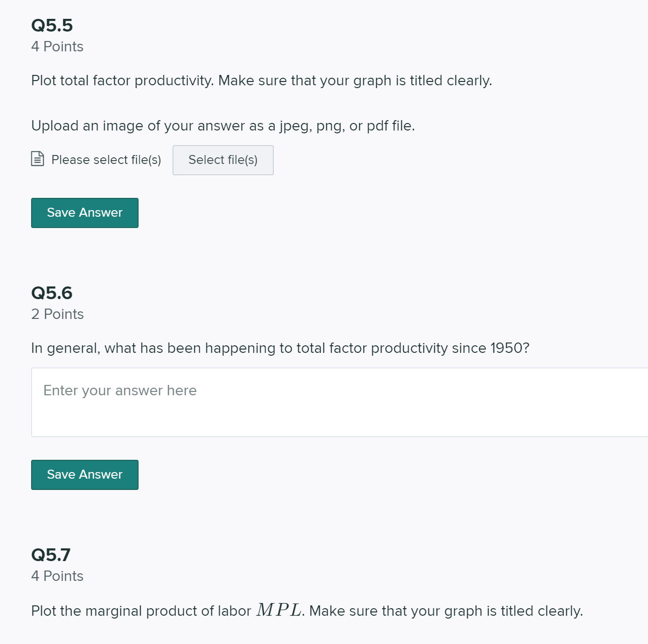Open the file picker via "Select file(s)" button
Screen dimensions: 648x644
pos(223,160)
